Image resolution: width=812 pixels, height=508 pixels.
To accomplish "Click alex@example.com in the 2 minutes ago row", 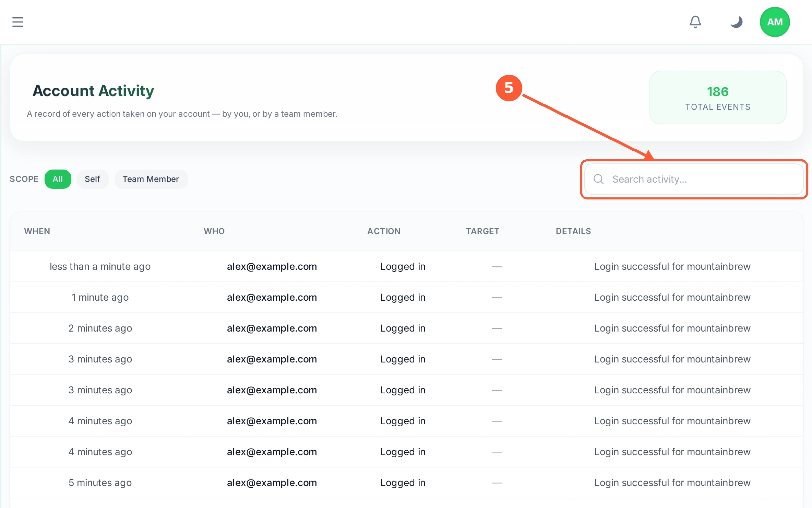I will coord(272,328).
